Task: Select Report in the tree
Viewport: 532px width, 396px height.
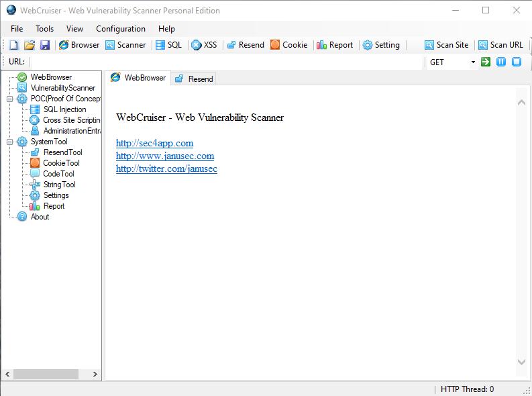Action: pos(54,206)
